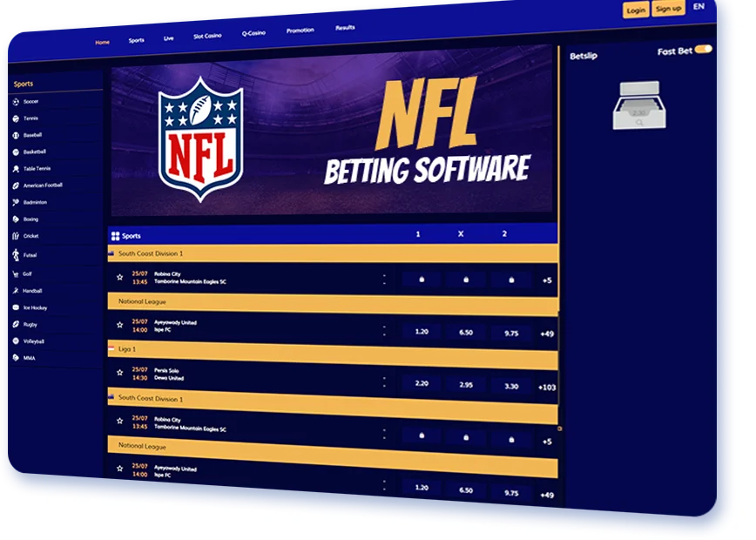Click the Dewa United team name
The height and width of the screenshot is (540, 756).
169,378
